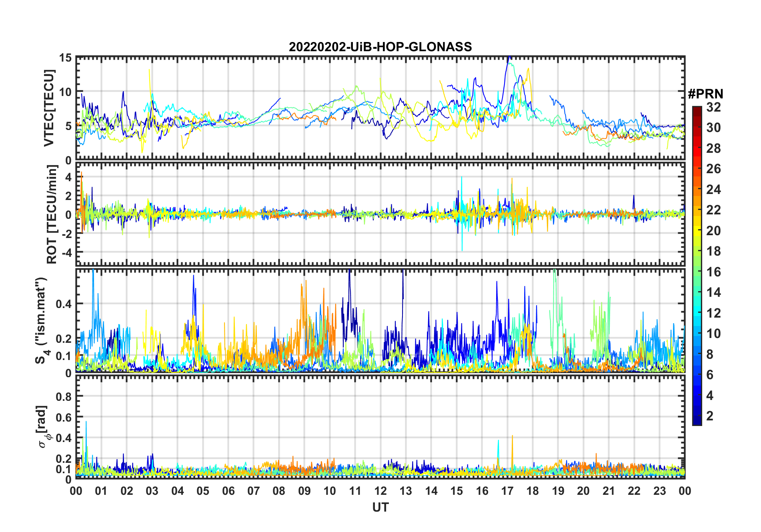Click colorbar tick label 10

pyautogui.click(x=713, y=334)
